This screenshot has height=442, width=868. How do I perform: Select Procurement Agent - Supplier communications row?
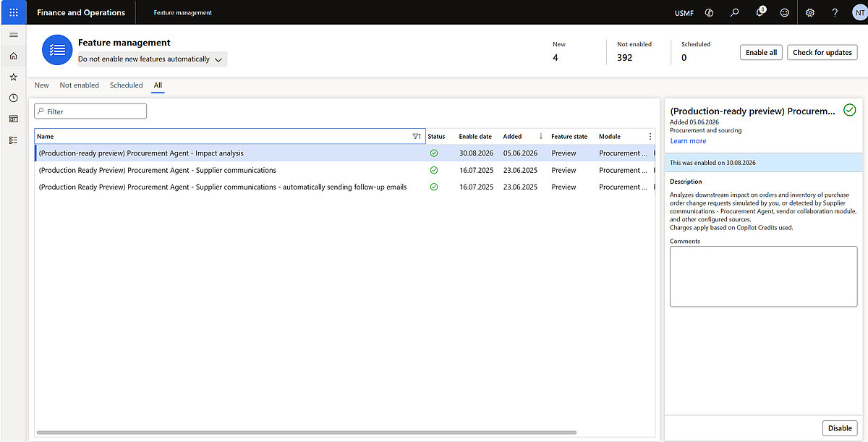tap(345, 170)
